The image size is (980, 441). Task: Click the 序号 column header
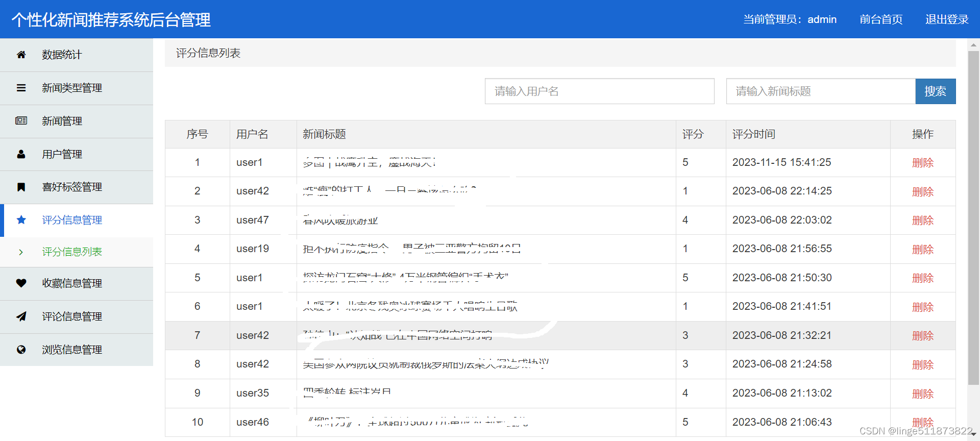point(197,134)
